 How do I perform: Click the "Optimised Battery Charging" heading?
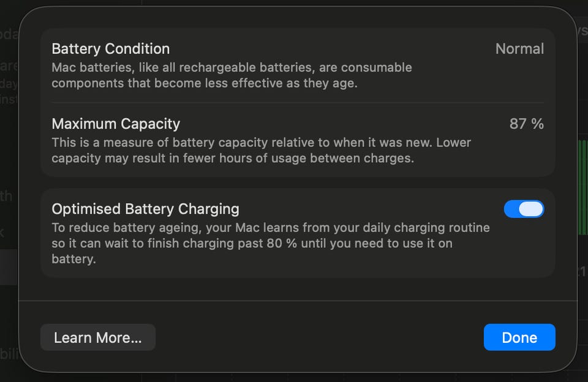click(145, 209)
